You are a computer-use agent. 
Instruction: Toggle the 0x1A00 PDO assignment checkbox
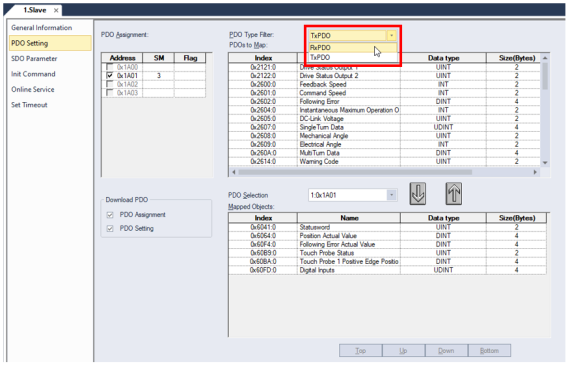pyautogui.click(x=109, y=67)
